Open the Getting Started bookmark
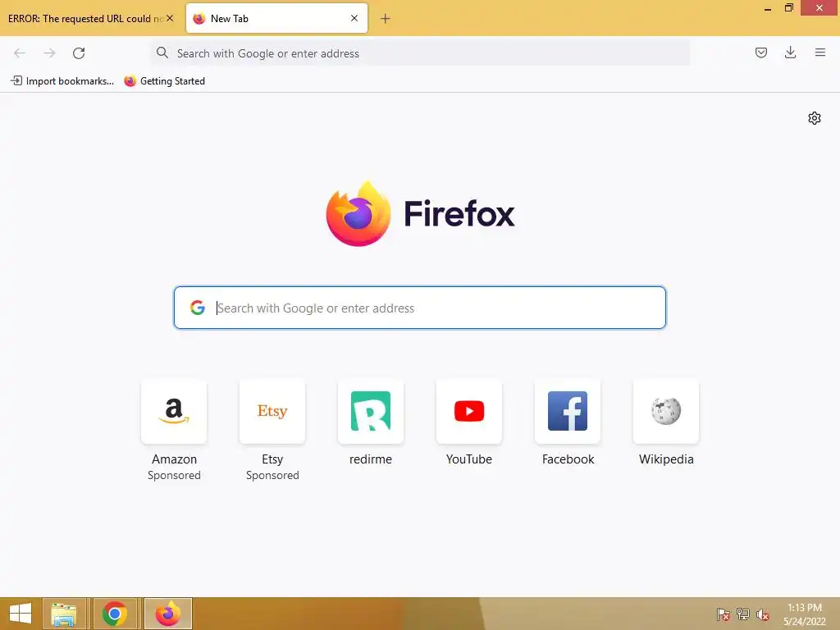 pos(164,81)
